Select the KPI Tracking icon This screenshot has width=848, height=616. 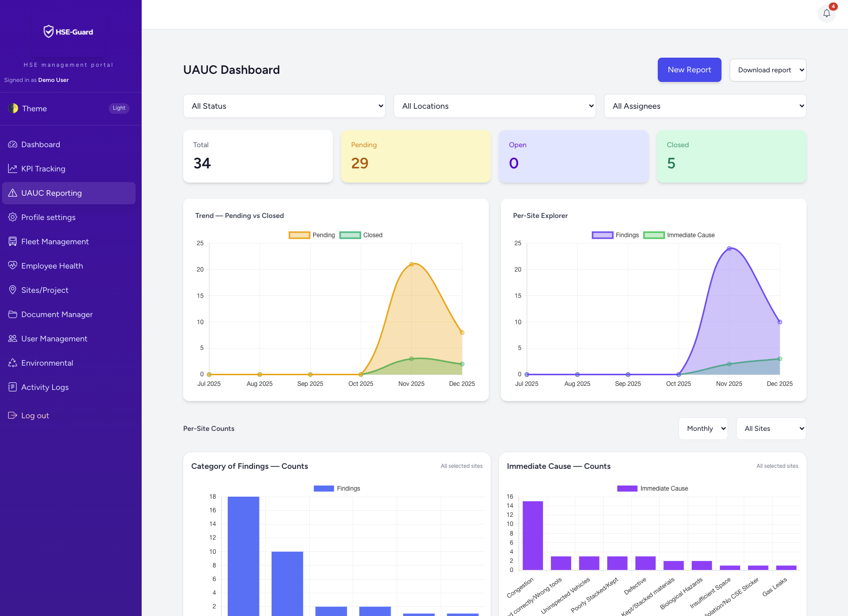[x=12, y=168]
